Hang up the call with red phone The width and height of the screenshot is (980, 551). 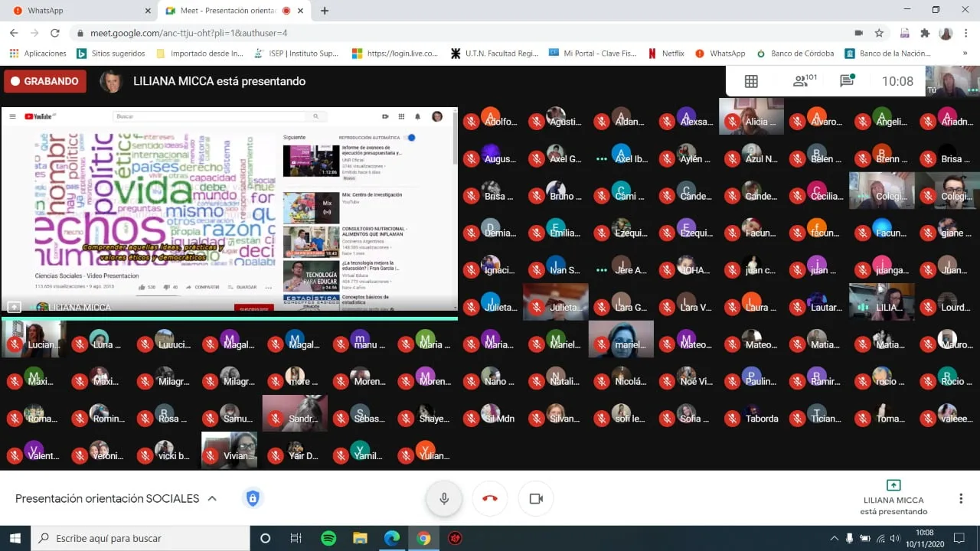tap(490, 498)
